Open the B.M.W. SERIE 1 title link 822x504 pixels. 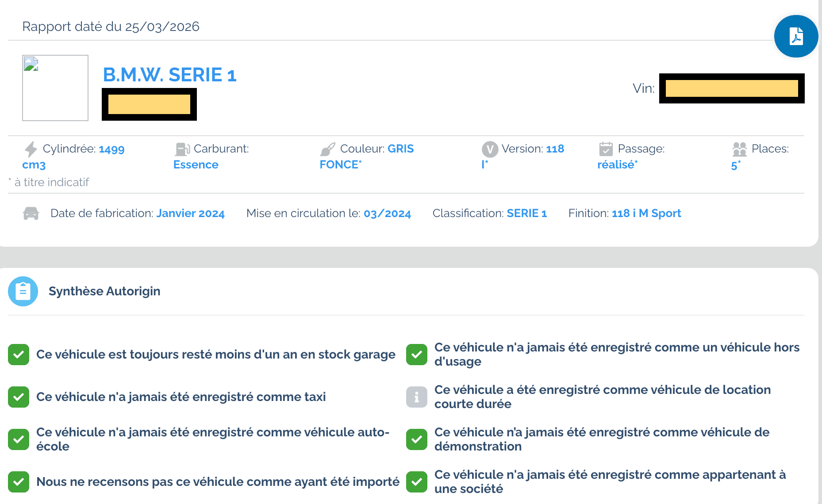pyautogui.click(x=169, y=74)
